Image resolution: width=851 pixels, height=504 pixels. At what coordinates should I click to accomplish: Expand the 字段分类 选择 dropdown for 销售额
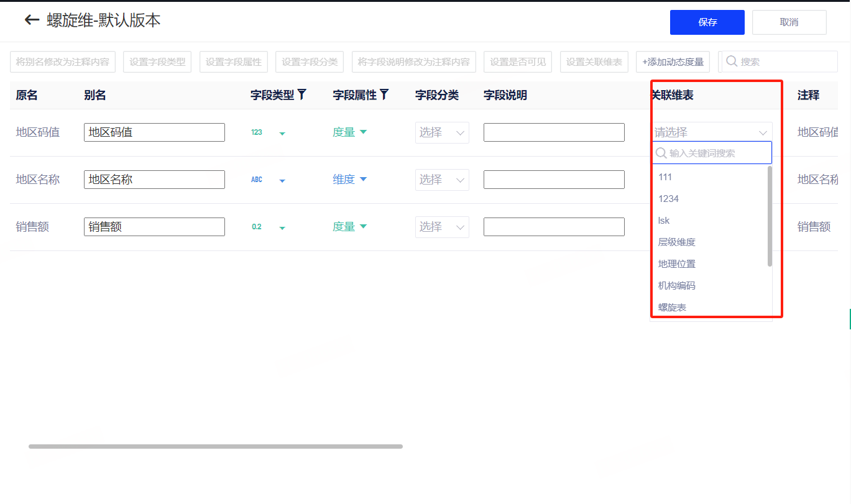tap(442, 227)
